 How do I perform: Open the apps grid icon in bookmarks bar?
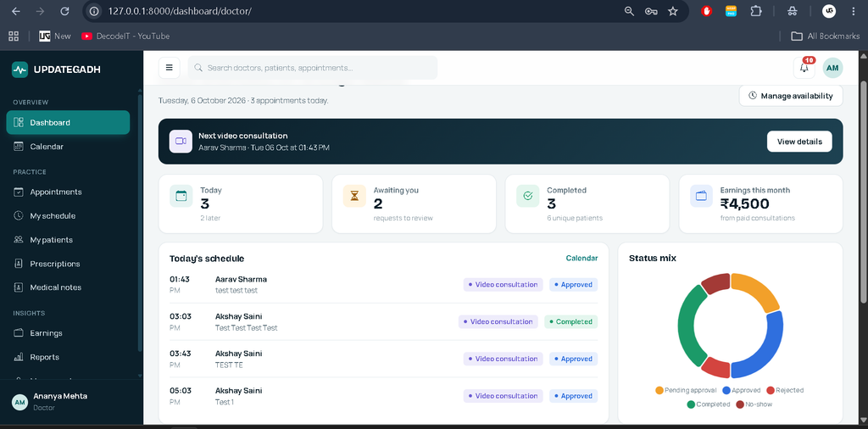pos(14,36)
